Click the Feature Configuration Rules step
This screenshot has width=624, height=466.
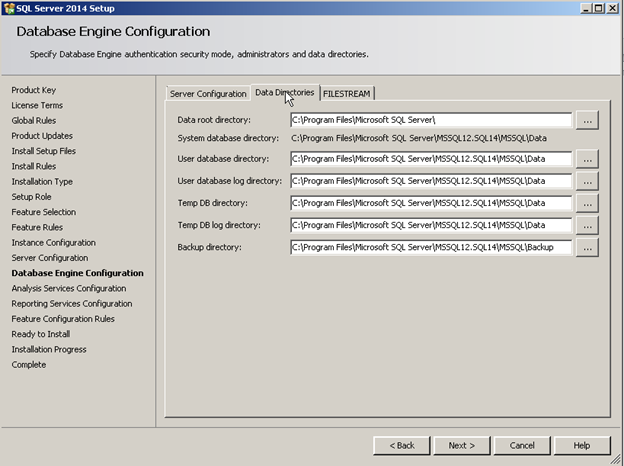[x=63, y=319]
